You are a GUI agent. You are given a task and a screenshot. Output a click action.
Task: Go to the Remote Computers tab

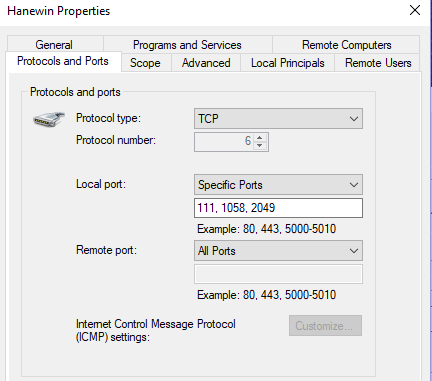[347, 44]
